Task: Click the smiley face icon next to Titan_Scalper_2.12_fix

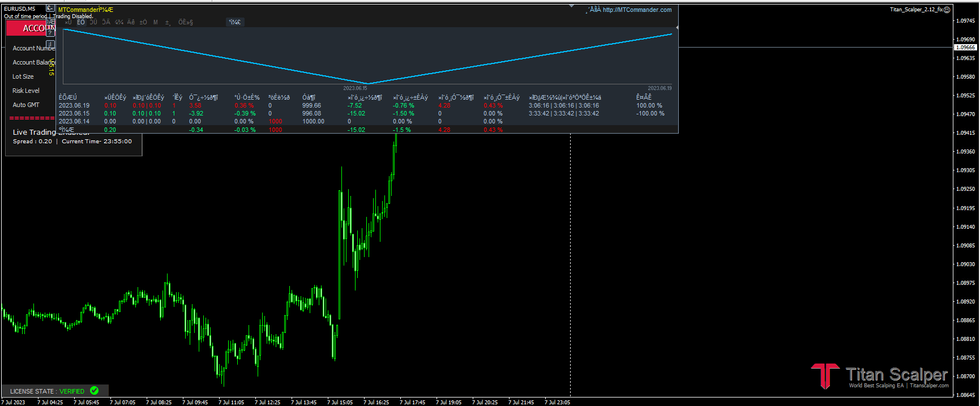Action: (x=947, y=10)
